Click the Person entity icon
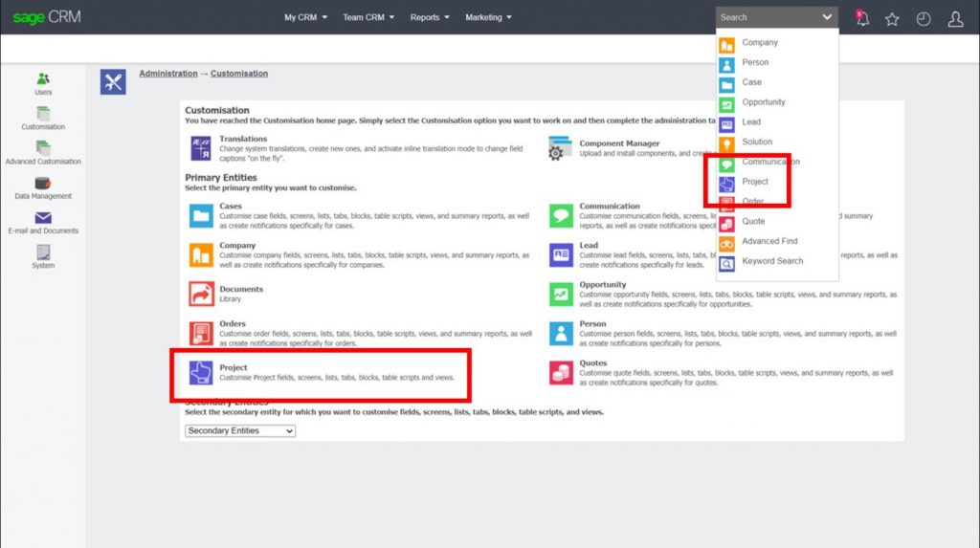The height and width of the screenshot is (548, 980). click(x=561, y=333)
